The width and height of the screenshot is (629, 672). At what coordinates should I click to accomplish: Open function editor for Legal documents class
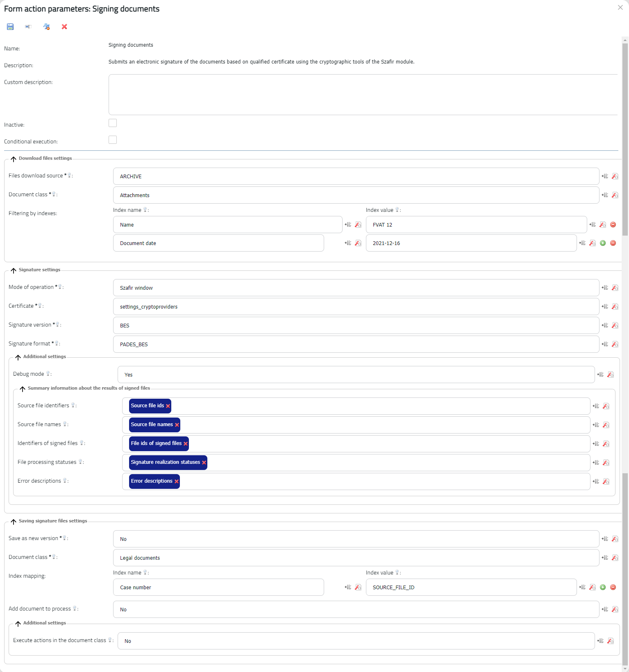click(x=615, y=558)
